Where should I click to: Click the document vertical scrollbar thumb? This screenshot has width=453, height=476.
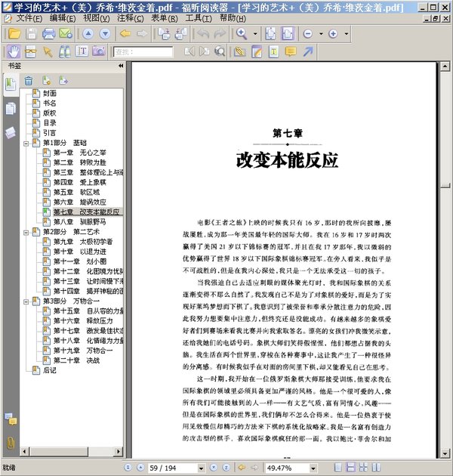[445, 185]
